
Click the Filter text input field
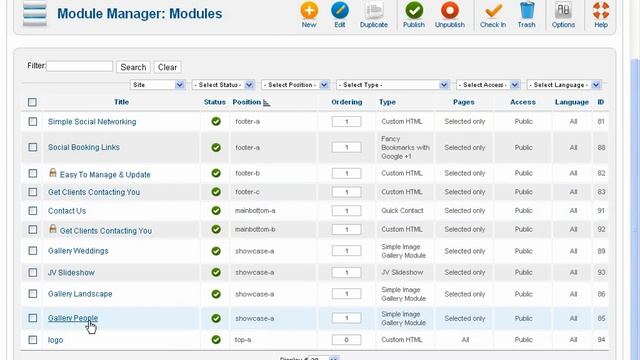(x=80, y=66)
